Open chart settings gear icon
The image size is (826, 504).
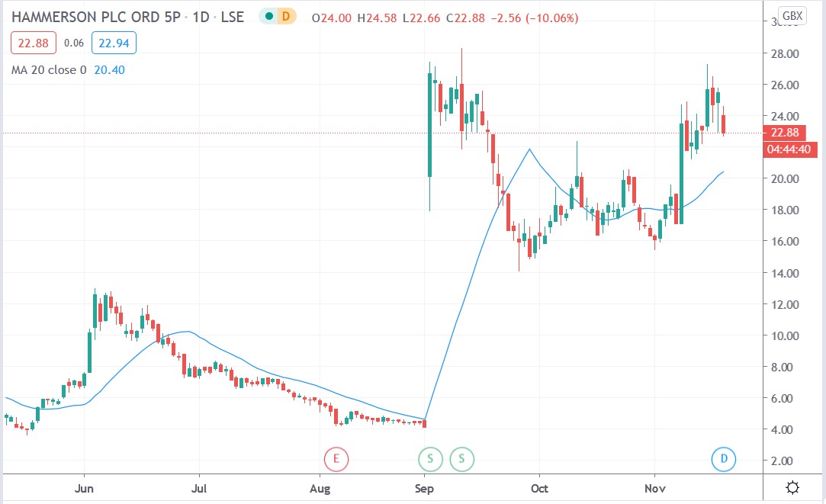coord(792,488)
